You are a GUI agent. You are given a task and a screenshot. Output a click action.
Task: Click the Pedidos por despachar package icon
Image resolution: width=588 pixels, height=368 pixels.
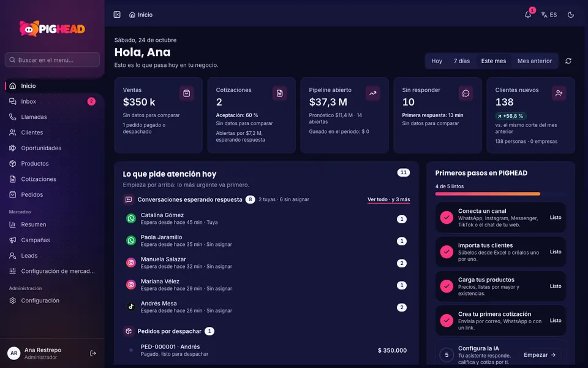[129, 331]
